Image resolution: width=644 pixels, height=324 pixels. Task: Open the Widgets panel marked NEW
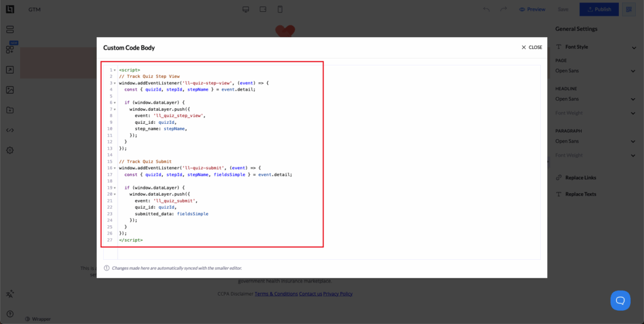click(x=10, y=49)
